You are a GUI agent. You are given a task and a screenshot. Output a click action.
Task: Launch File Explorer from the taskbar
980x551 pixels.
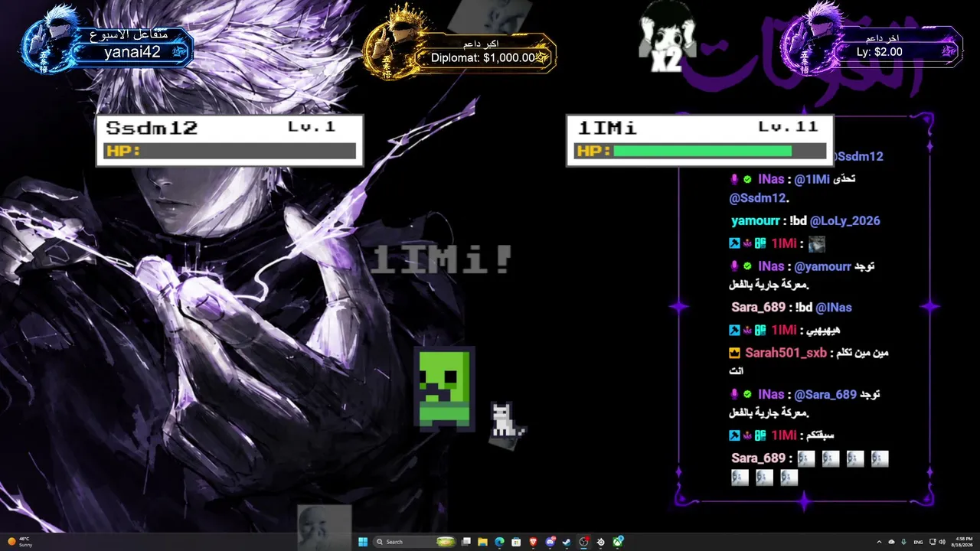pyautogui.click(x=483, y=542)
